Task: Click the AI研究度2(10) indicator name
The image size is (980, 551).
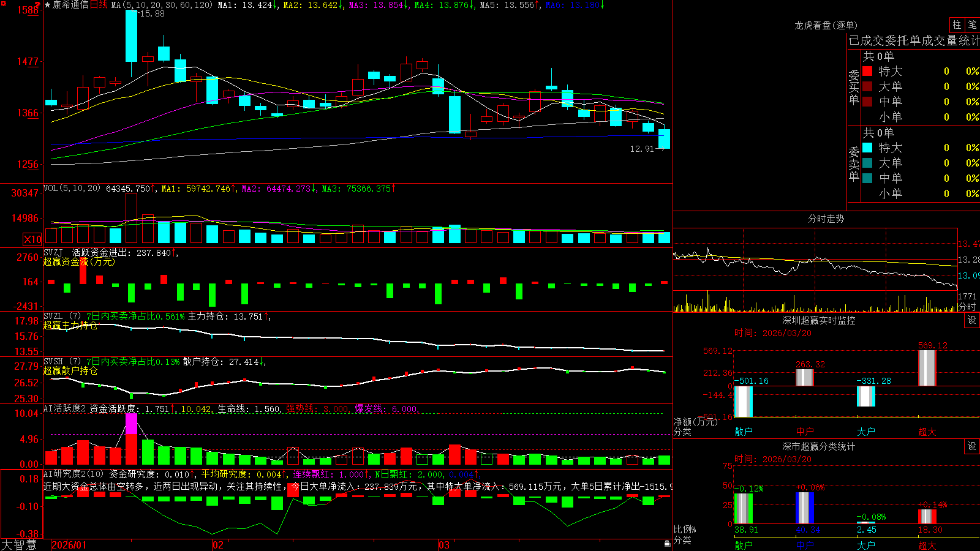Action: point(74,474)
